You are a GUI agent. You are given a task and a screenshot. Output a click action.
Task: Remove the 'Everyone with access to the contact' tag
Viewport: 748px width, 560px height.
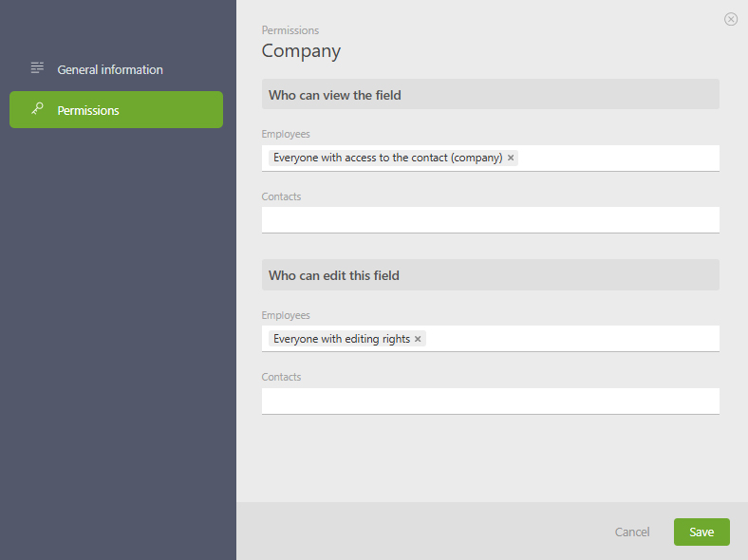[x=511, y=158]
